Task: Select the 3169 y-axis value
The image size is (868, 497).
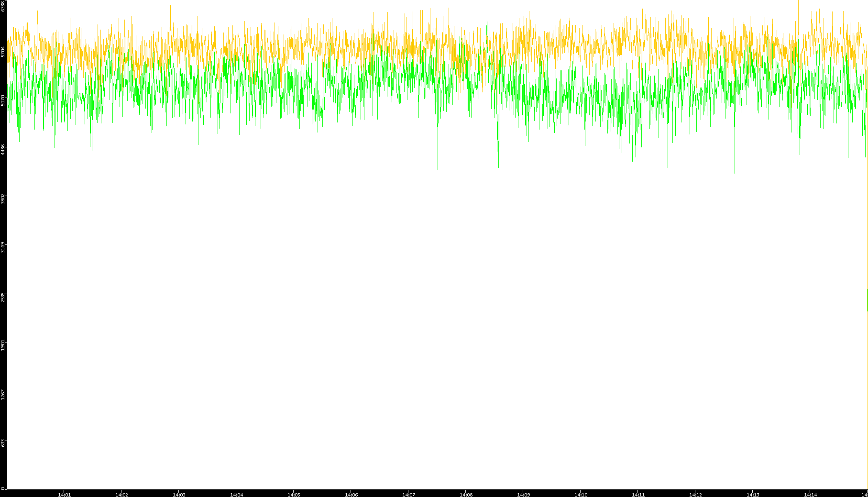Action: point(3,248)
